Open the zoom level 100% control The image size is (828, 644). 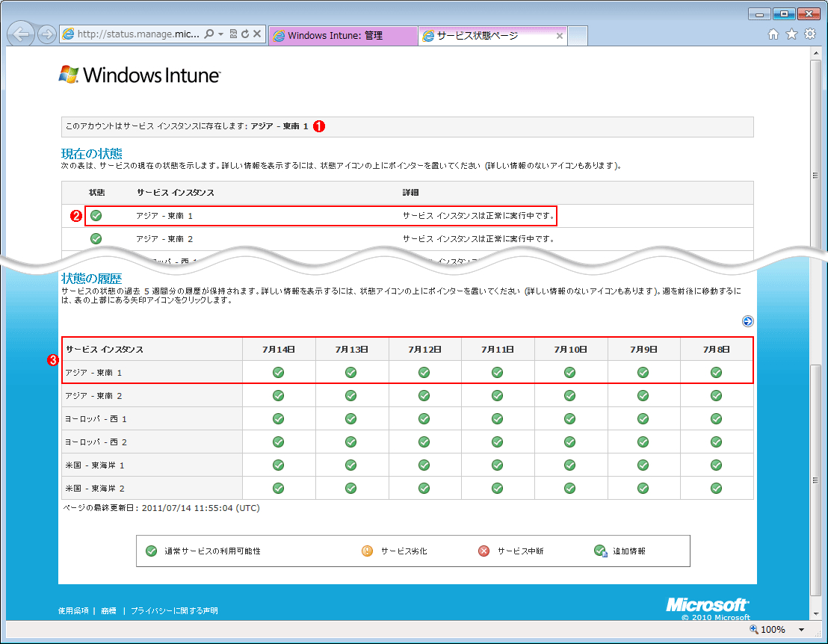(x=767, y=629)
